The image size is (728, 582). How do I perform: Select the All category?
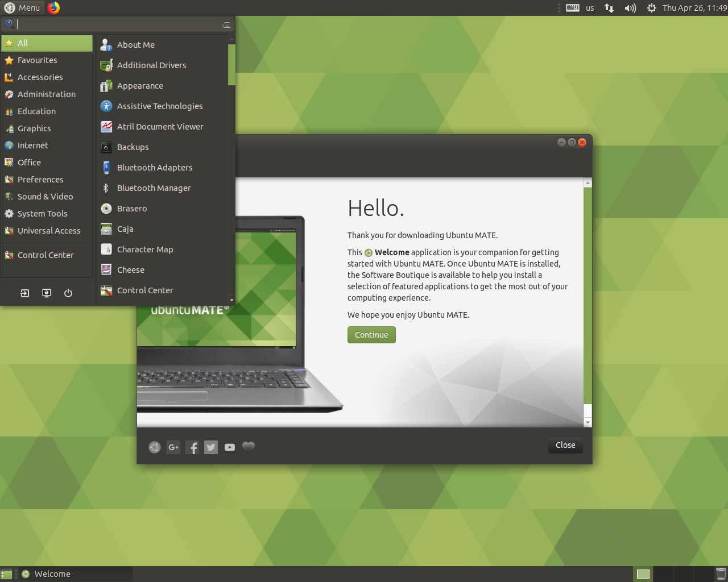[47, 43]
